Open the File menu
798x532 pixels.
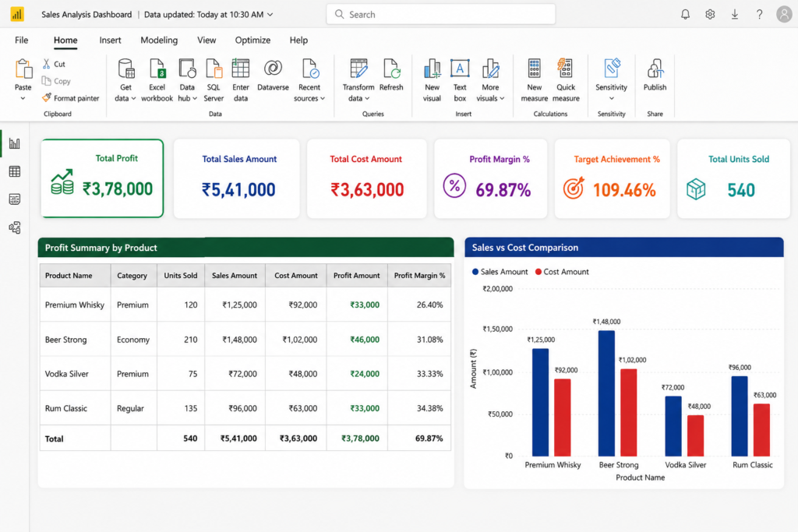click(x=21, y=41)
